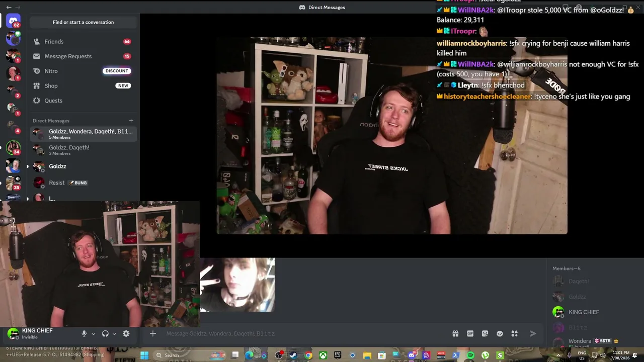The width and height of the screenshot is (644, 362).
Task: Open the sticker picker
Action: pos(485,333)
